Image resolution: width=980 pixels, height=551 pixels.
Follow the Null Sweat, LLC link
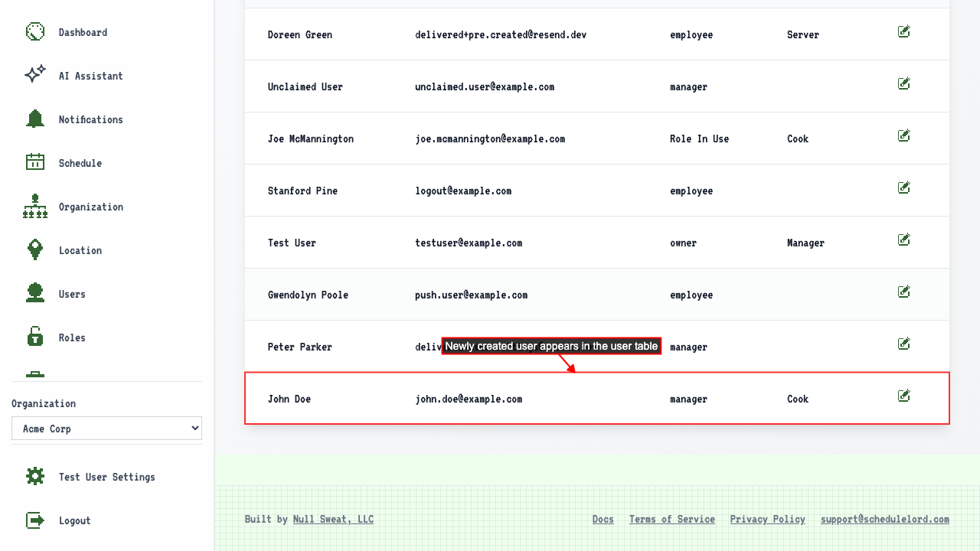(x=333, y=519)
